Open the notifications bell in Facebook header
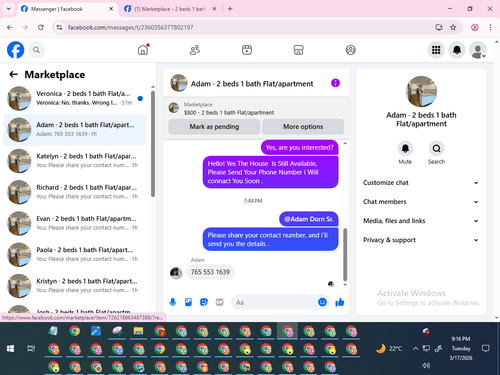This screenshot has width=500, height=375. click(457, 50)
